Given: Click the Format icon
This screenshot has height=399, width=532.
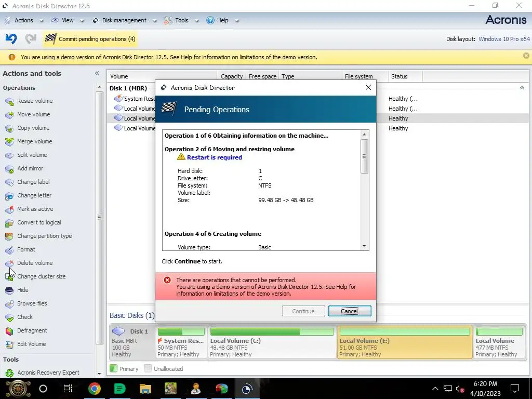Looking at the screenshot, I should pyautogui.click(x=9, y=250).
